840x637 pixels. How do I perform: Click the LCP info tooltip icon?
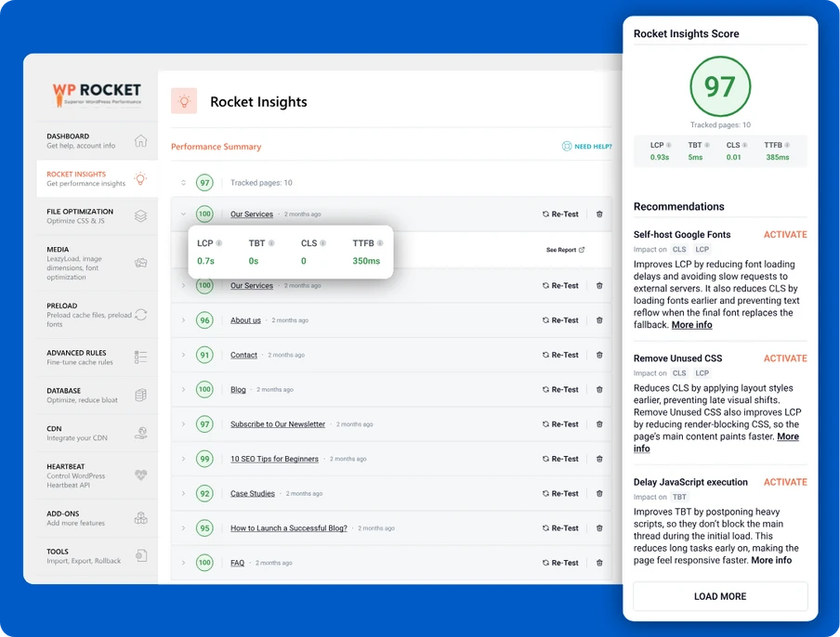point(218,242)
